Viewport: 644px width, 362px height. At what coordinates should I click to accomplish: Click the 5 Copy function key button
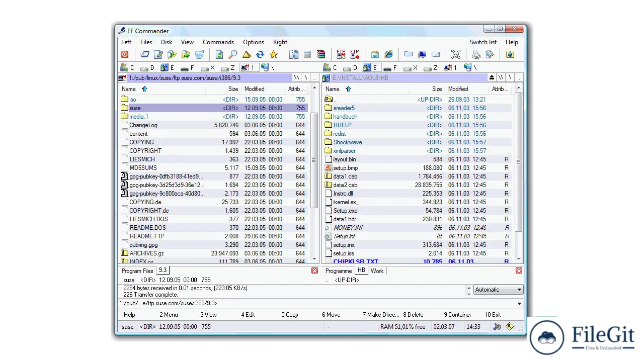(290, 315)
